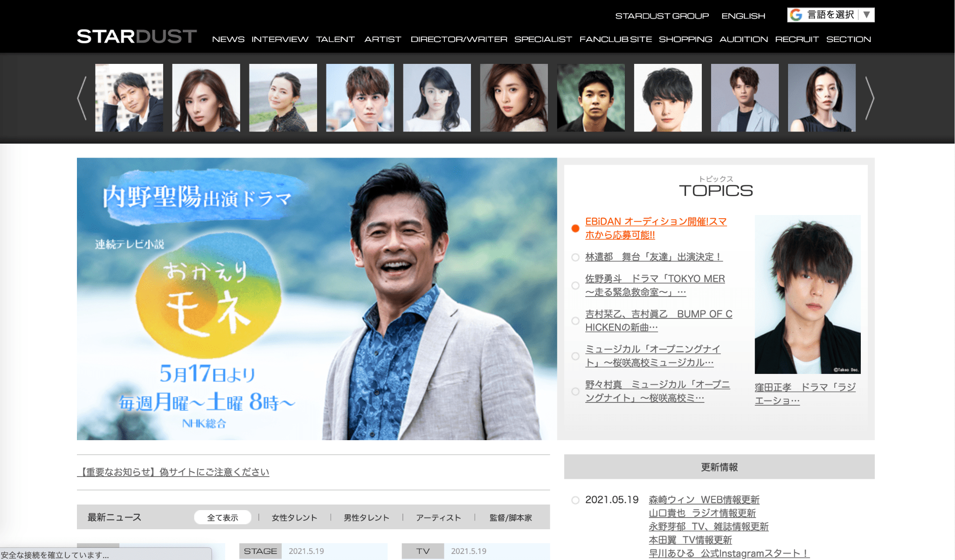Image resolution: width=955 pixels, height=560 pixels.
Task: Open 山口貴也 ラジオ情報更新 link
Action: click(x=702, y=513)
